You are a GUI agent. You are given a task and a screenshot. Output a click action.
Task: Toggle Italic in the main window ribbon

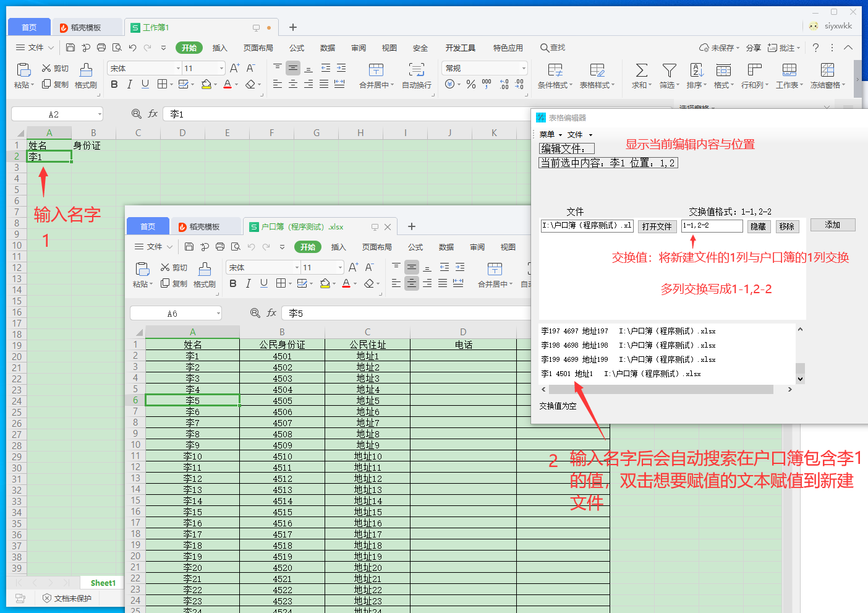(x=129, y=84)
